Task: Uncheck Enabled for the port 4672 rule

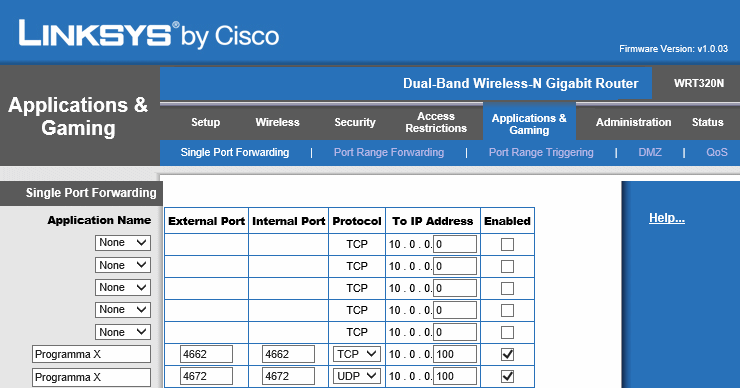Action: pyautogui.click(x=507, y=376)
